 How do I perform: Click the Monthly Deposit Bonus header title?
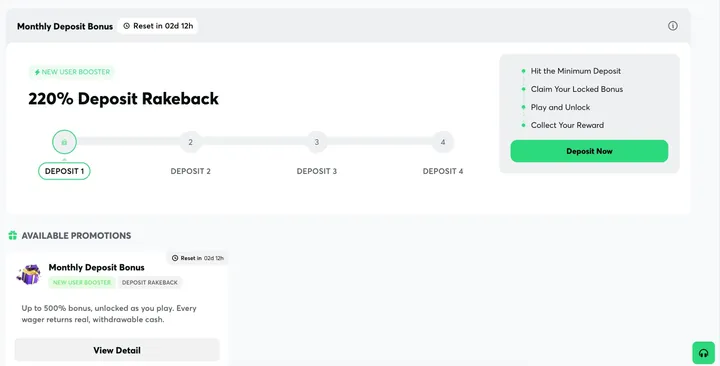[65, 27]
